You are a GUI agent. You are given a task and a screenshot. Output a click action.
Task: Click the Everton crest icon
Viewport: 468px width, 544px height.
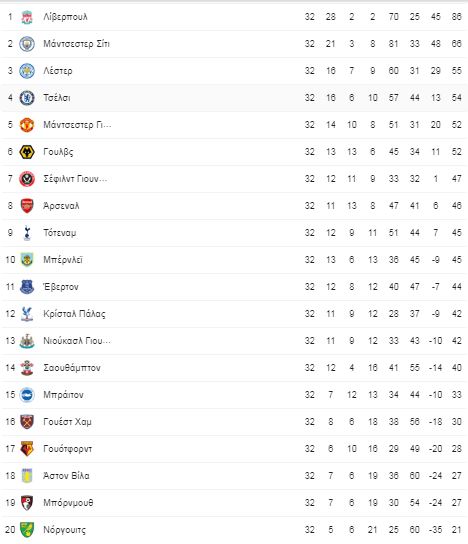[x=27, y=287]
